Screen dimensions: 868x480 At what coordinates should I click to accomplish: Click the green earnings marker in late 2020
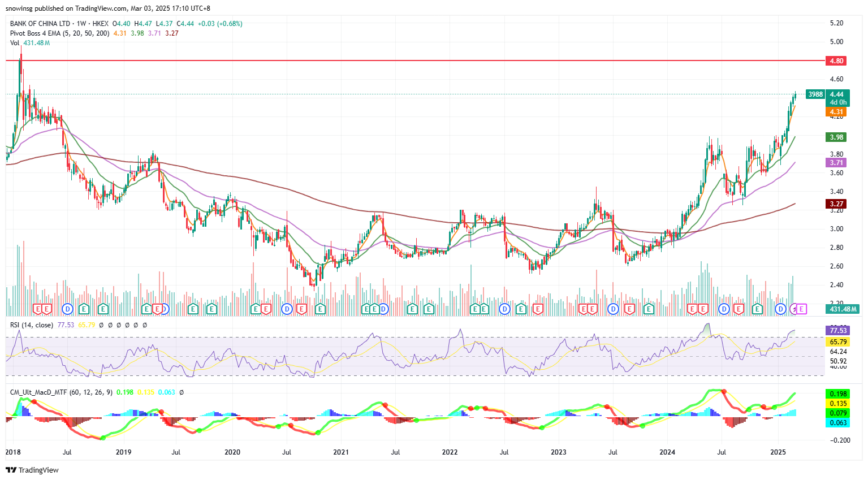click(320, 309)
